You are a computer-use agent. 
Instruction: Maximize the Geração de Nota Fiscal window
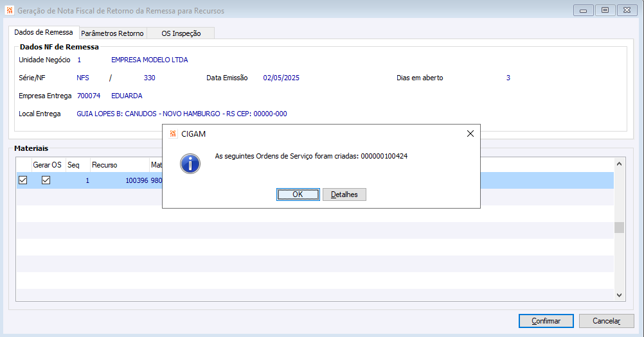[x=605, y=10]
